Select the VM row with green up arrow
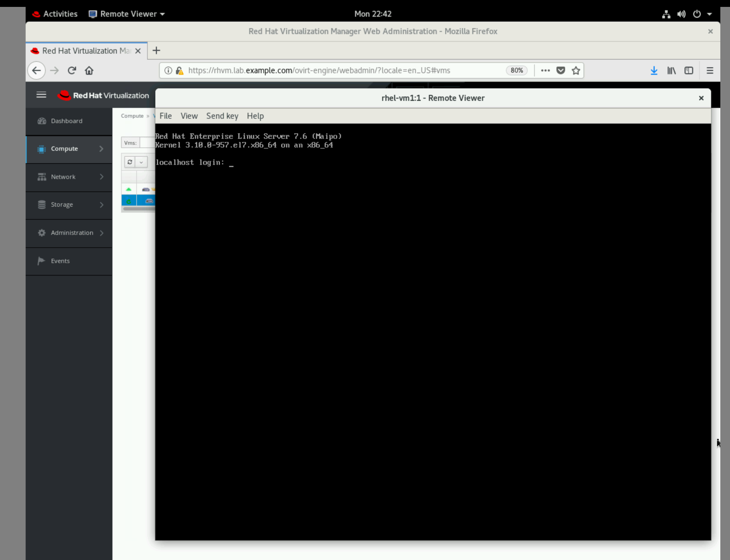 (x=138, y=189)
